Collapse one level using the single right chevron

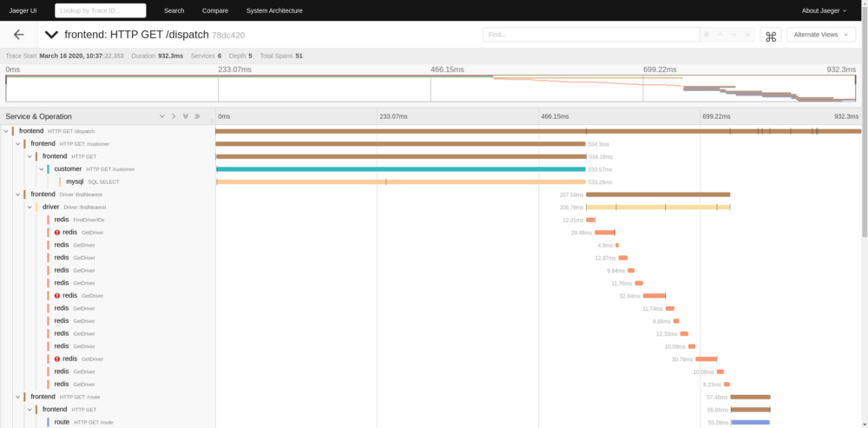tap(174, 116)
